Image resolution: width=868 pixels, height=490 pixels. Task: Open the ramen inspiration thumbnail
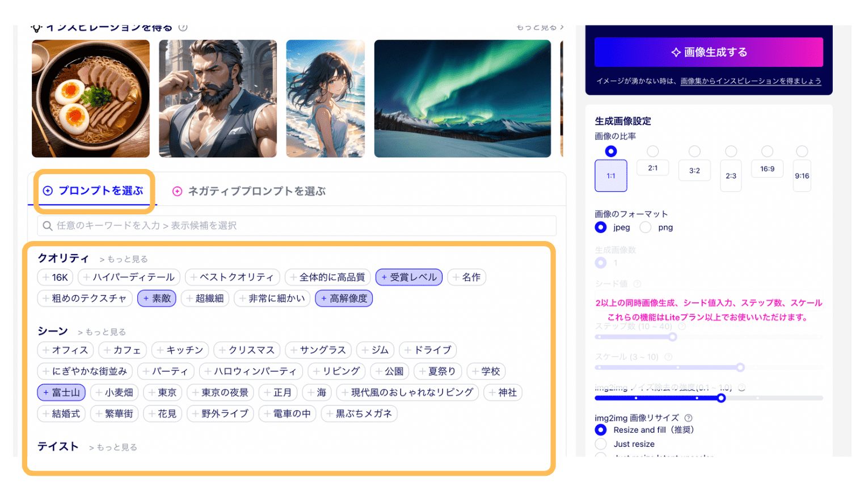coord(91,99)
